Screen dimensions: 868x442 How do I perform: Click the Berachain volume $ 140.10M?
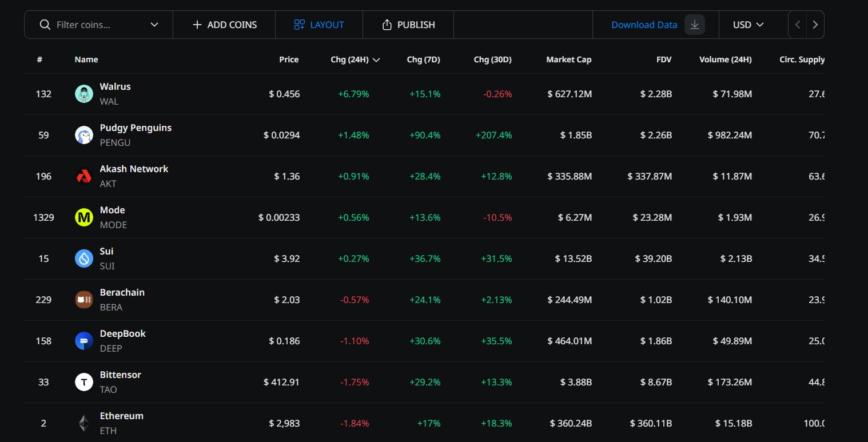click(730, 300)
